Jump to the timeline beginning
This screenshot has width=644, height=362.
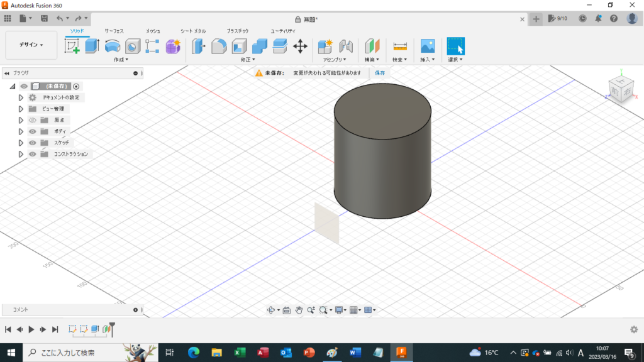click(8, 329)
